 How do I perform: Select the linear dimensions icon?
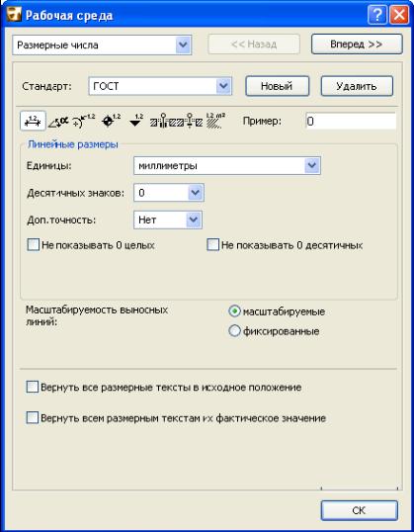click(33, 121)
